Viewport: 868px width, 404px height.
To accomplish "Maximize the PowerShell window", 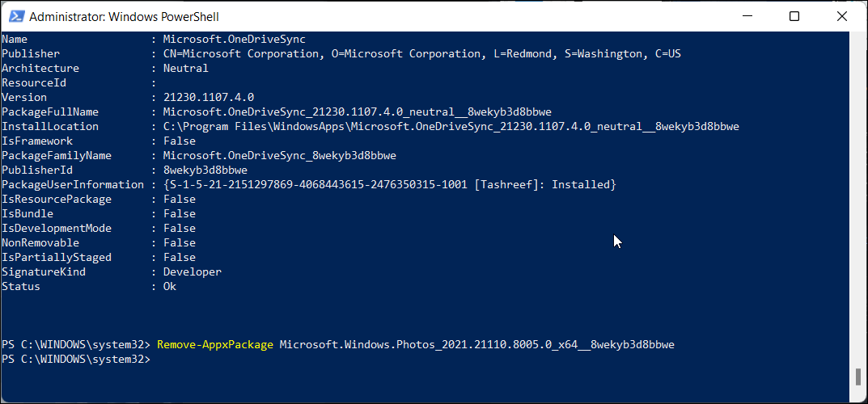I will pyautogui.click(x=794, y=16).
